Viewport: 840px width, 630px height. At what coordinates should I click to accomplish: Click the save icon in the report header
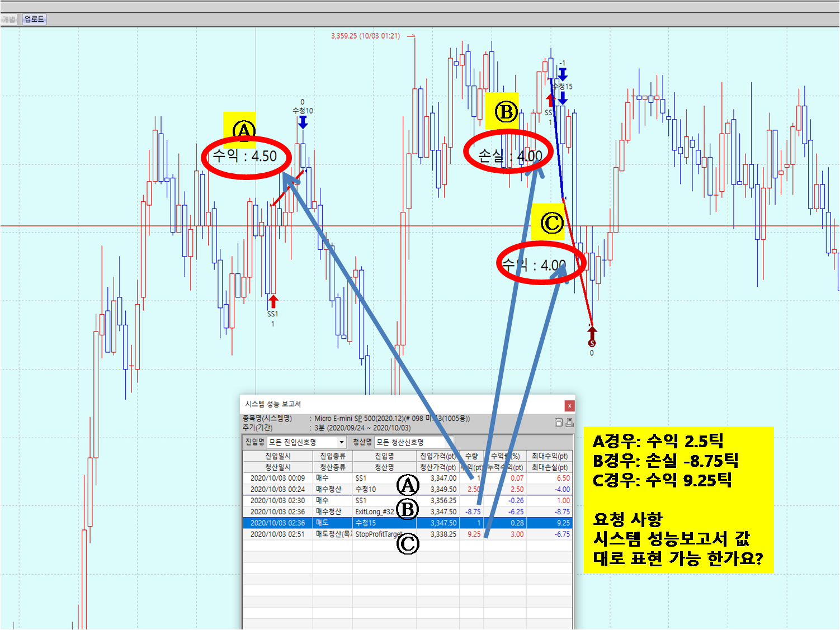(x=558, y=423)
